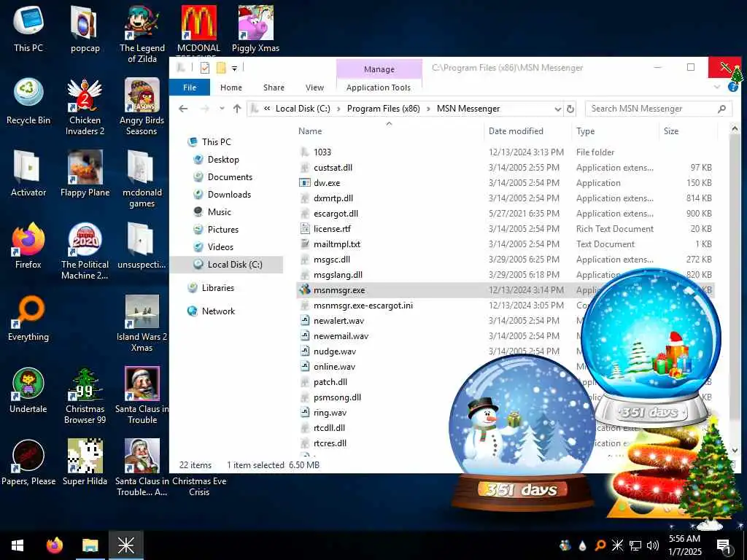Launch Angry Birds Seasons shortcut
This screenshot has height=560, width=747.
pyautogui.click(x=142, y=106)
